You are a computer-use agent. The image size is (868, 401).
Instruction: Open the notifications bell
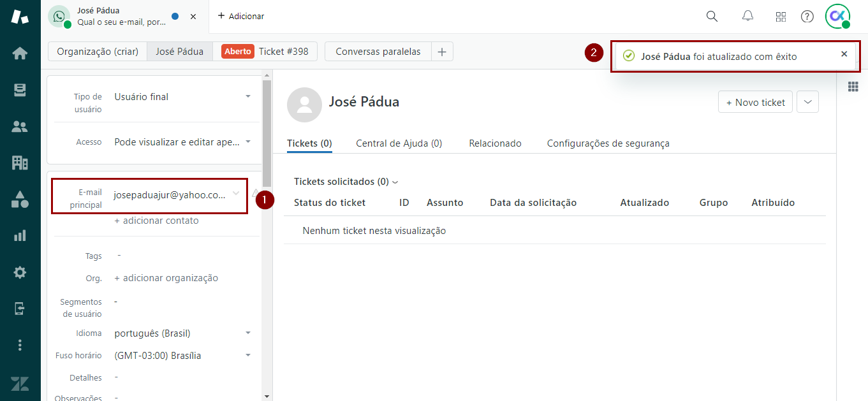(747, 17)
